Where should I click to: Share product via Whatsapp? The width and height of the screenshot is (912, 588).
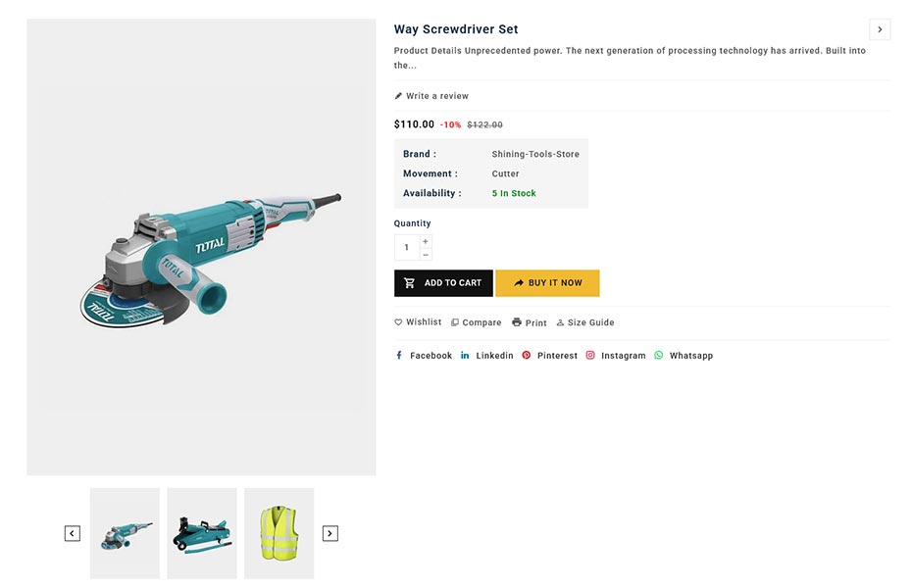(x=684, y=356)
